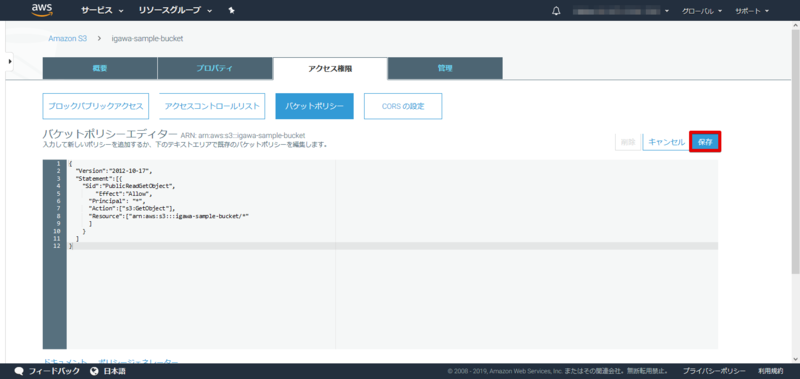This screenshot has height=379, width=800.
Task: Click the "Effect":"Allow" line
Action: click(x=123, y=193)
